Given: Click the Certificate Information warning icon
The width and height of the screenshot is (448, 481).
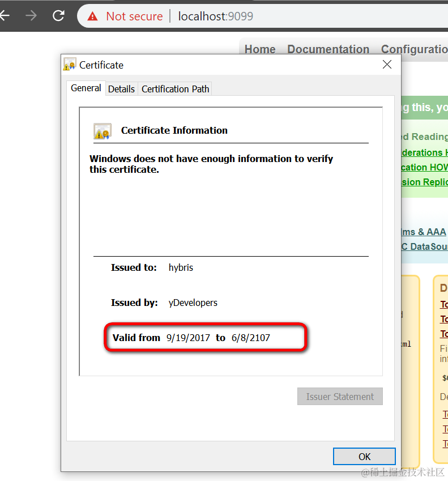Looking at the screenshot, I should [103, 131].
